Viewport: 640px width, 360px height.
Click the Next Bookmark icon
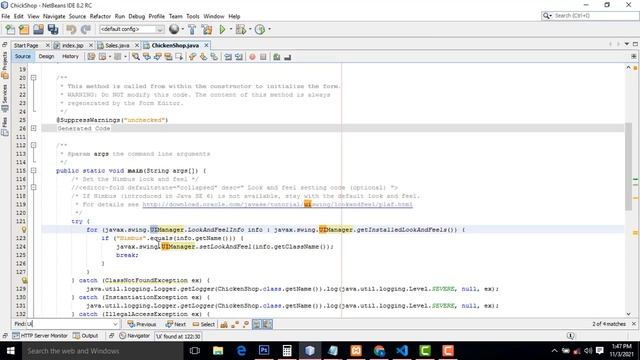click(203, 57)
